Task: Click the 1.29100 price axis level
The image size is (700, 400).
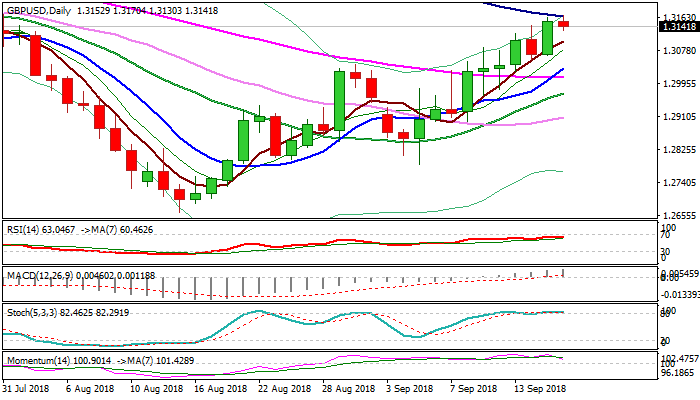Action: [679, 117]
